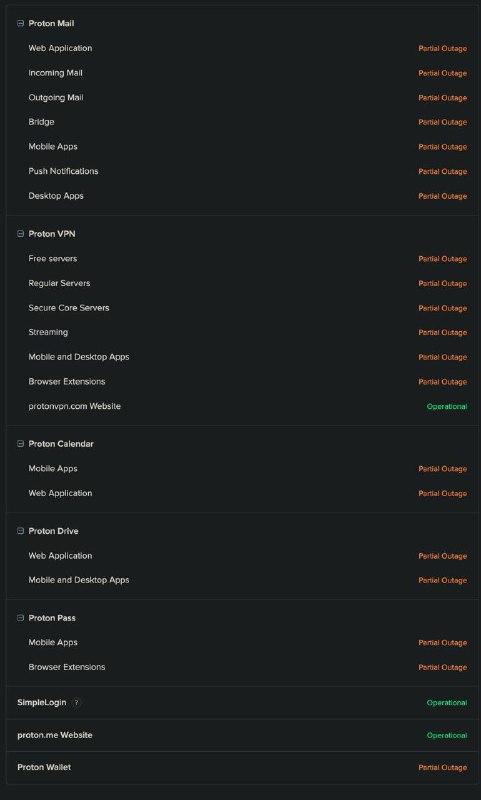The height and width of the screenshot is (800, 481).
Task: Click proton.me Website row
Action: [242, 735]
